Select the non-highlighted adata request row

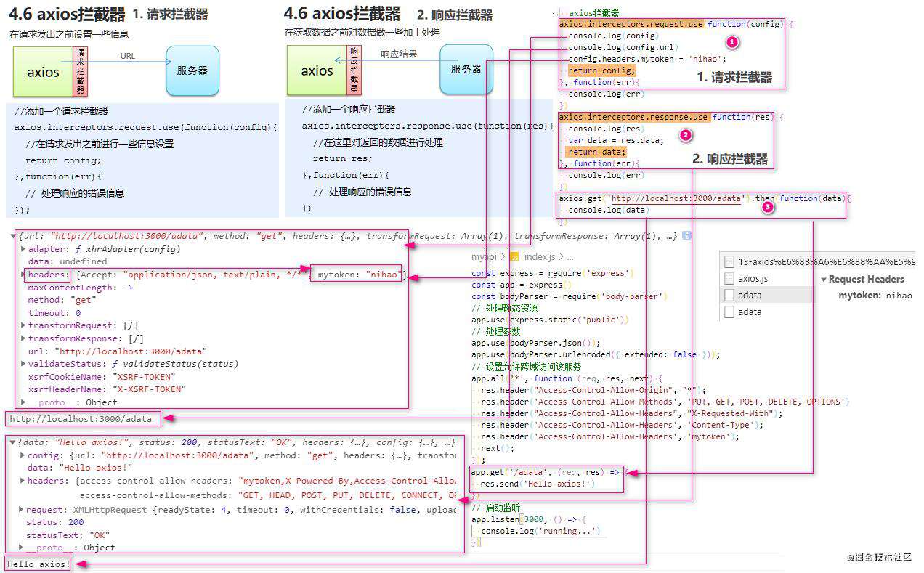(x=766, y=312)
